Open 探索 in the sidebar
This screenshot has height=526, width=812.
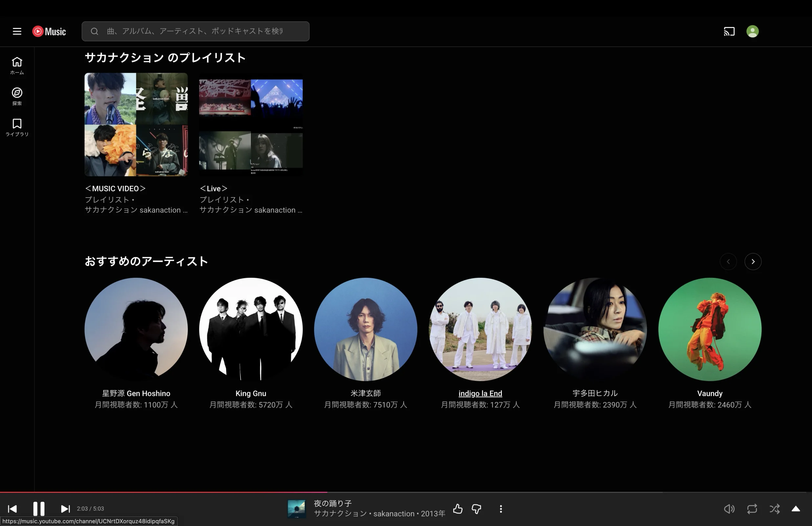tap(17, 97)
